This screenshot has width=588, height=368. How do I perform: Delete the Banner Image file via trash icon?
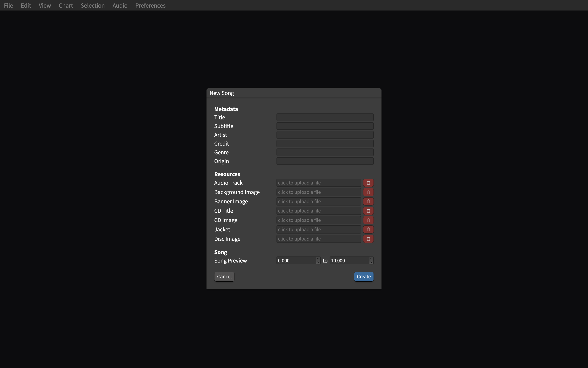[368, 202]
